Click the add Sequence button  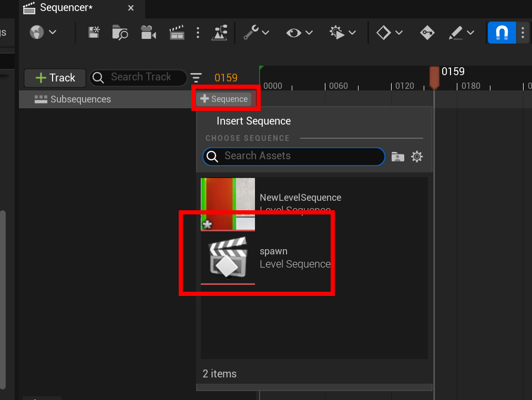point(224,99)
